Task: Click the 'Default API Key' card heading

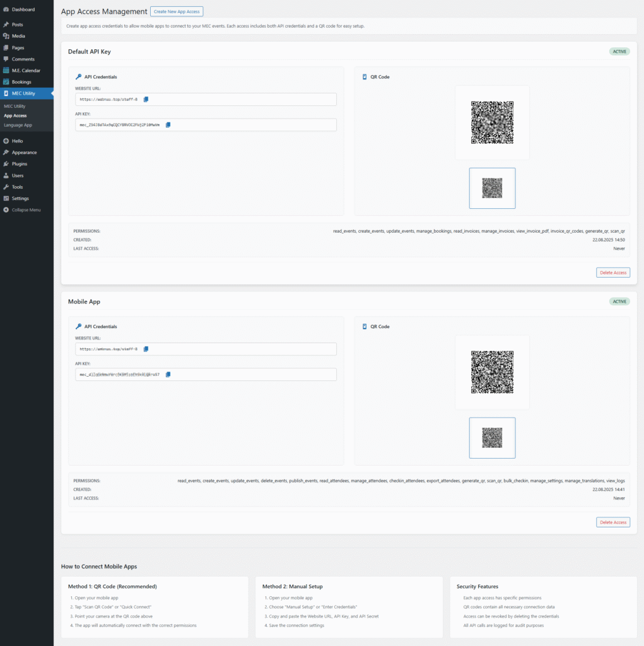Action: (90, 52)
